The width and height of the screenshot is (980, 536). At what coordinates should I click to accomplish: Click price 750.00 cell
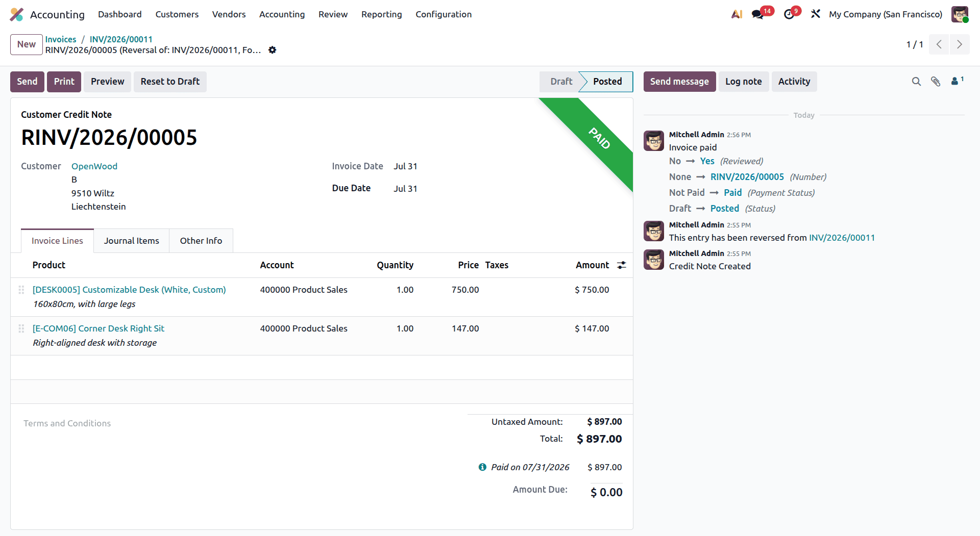(x=465, y=290)
